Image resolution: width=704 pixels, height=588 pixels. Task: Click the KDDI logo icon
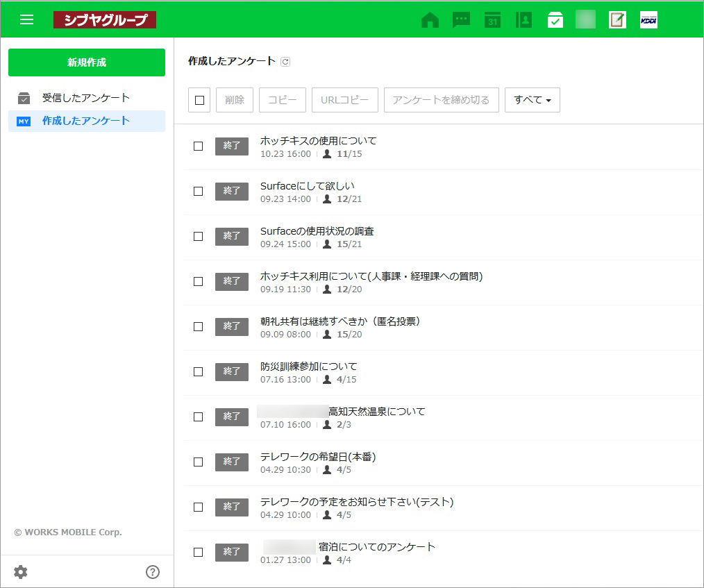tap(648, 20)
